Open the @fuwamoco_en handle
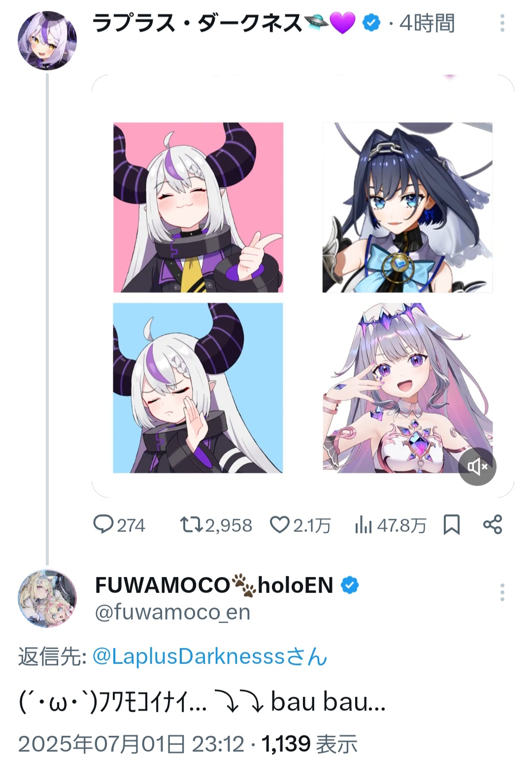The image size is (532, 761). click(x=172, y=612)
